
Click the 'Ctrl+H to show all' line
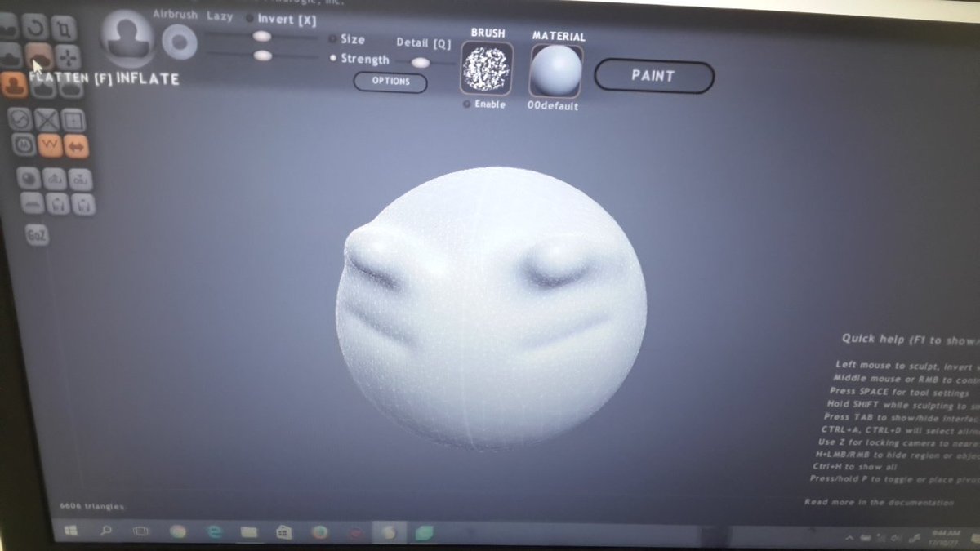854,466
